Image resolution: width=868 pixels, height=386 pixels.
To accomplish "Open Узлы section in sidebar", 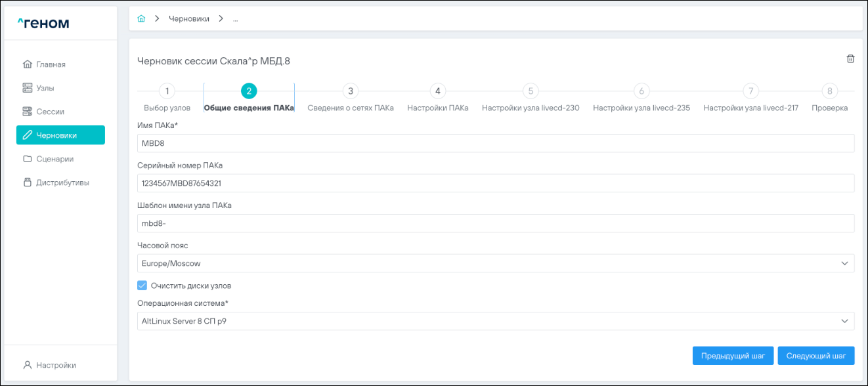I will [x=45, y=88].
